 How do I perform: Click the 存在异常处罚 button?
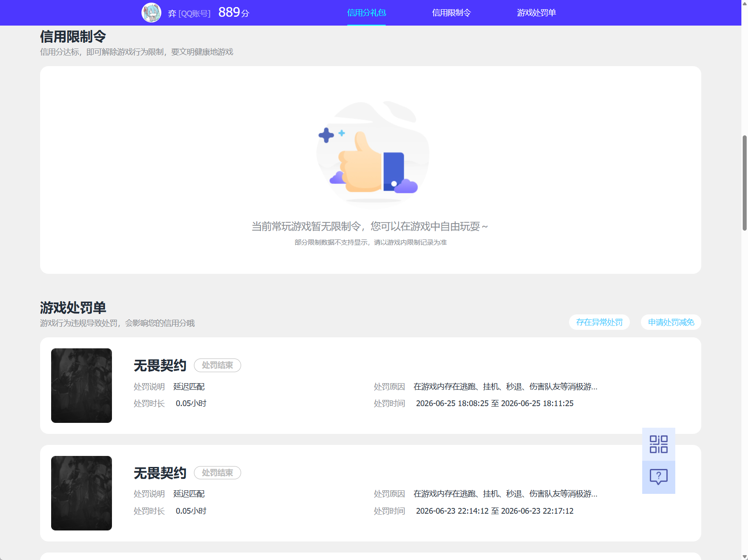pyautogui.click(x=599, y=322)
